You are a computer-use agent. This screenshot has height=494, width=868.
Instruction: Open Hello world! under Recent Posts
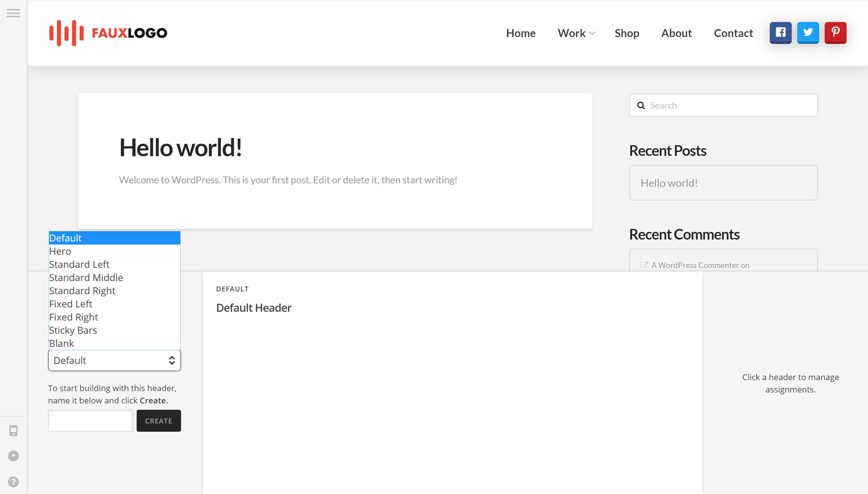point(669,183)
